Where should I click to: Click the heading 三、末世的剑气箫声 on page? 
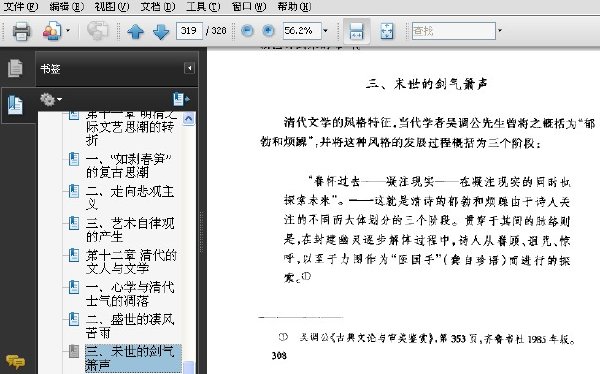click(427, 84)
